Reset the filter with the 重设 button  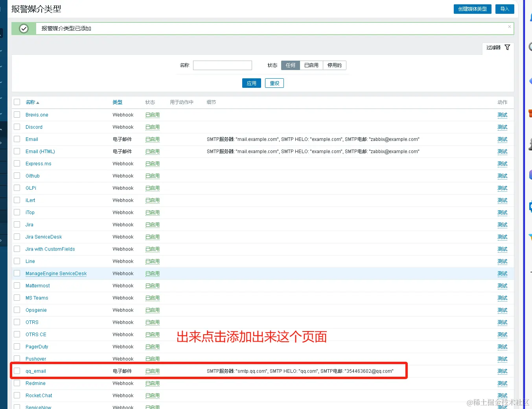(x=274, y=83)
